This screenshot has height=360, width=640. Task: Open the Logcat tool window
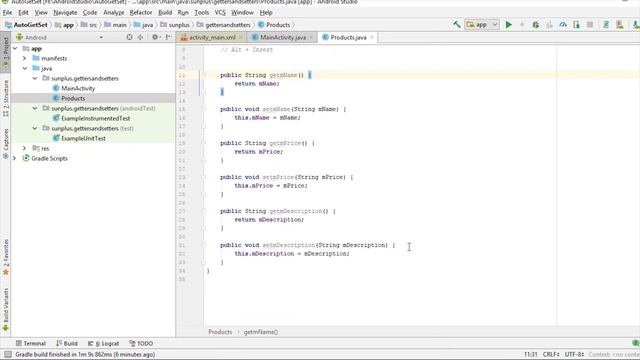coord(103,344)
